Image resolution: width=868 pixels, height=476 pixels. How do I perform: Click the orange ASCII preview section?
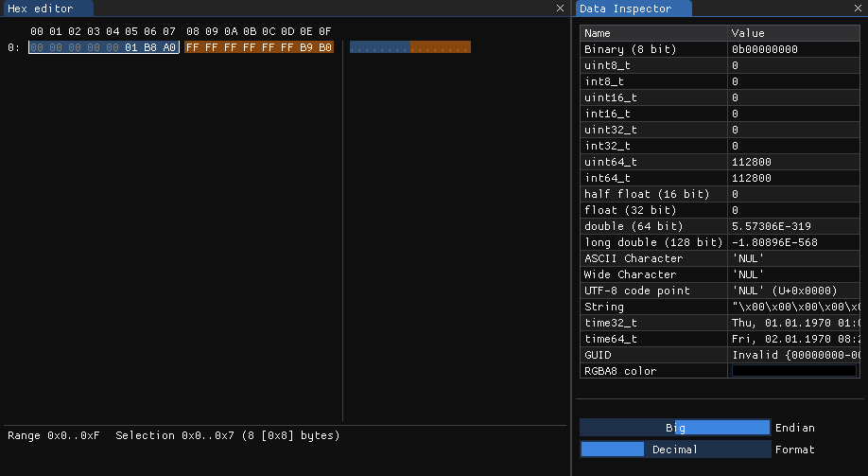click(x=441, y=47)
